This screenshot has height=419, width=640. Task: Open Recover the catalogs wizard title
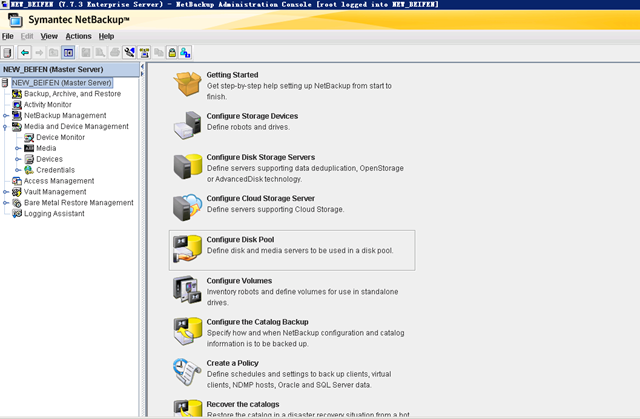coord(243,405)
